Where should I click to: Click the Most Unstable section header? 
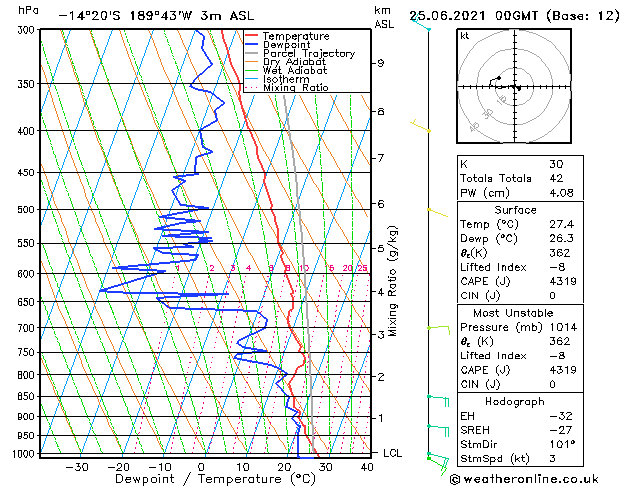[x=515, y=312]
